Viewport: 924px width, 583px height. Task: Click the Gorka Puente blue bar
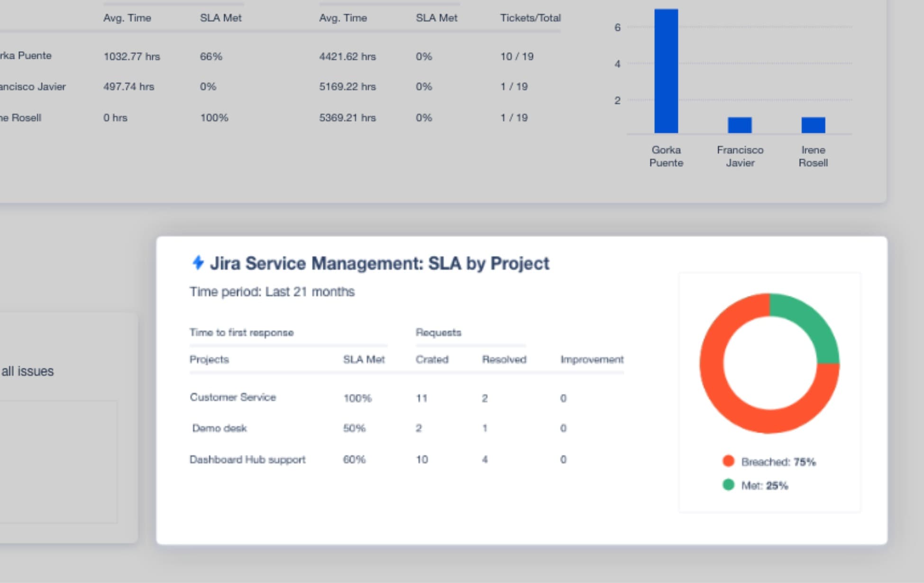666,71
